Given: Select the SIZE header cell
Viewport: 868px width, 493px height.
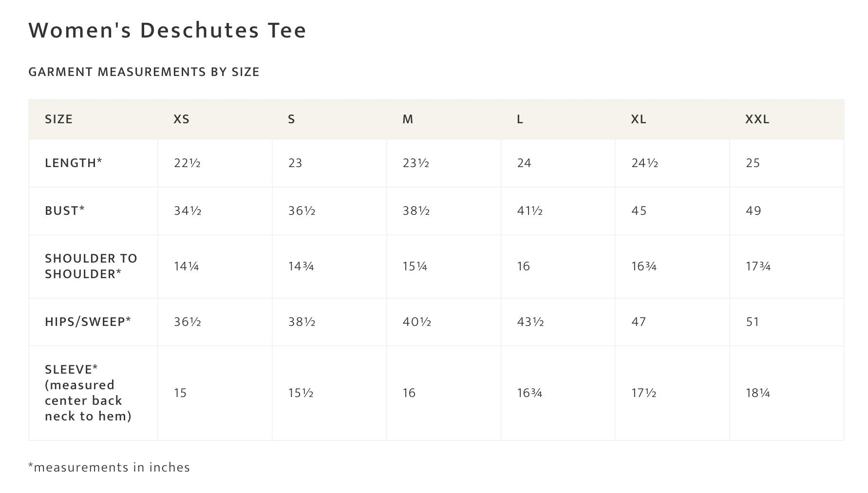Looking at the screenshot, I should pos(59,119).
